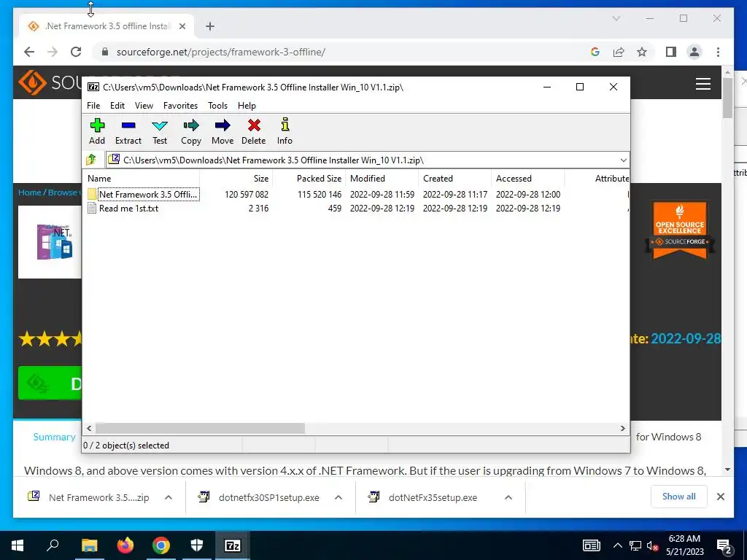Click the horizontal scrollbar left arrow in 7-Zip

click(89, 428)
